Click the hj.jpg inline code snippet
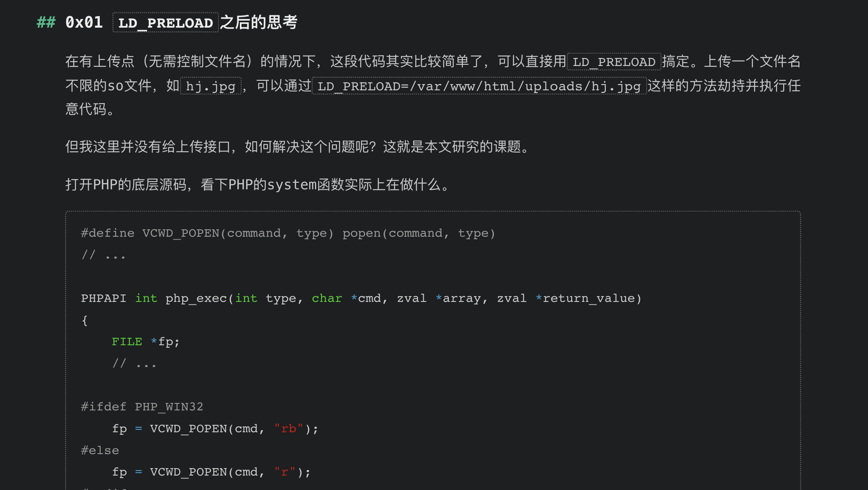 [x=211, y=86]
